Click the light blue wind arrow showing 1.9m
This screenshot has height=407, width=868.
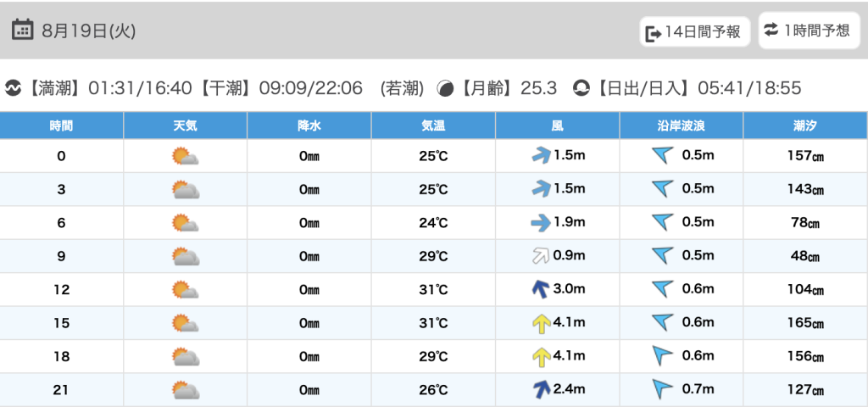pos(540,223)
